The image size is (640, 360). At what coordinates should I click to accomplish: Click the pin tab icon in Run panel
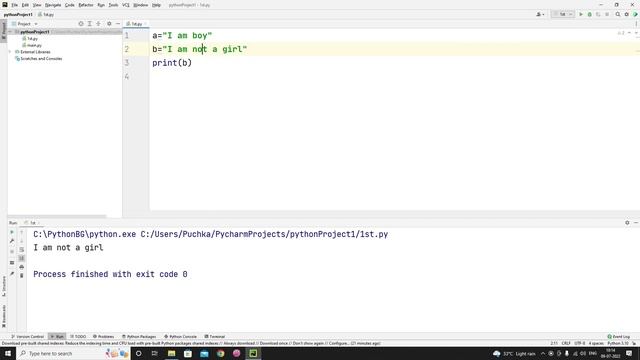click(x=12, y=274)
